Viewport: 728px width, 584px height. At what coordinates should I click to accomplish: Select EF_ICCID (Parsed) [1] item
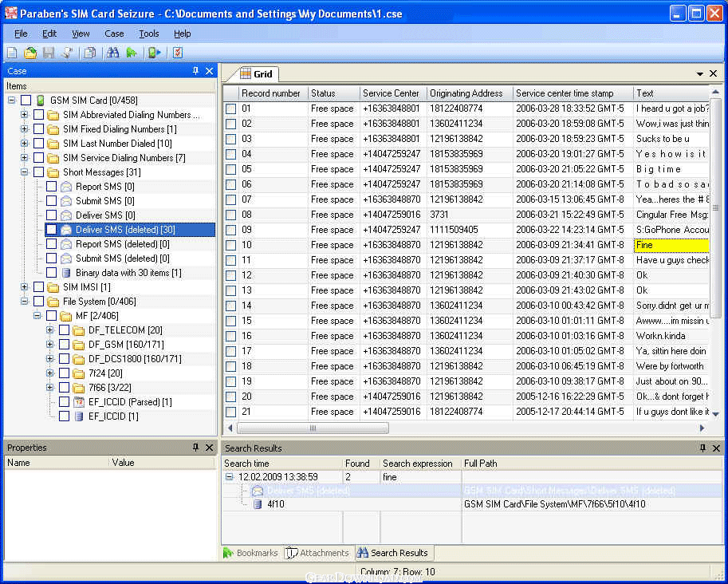pos(130,402)
